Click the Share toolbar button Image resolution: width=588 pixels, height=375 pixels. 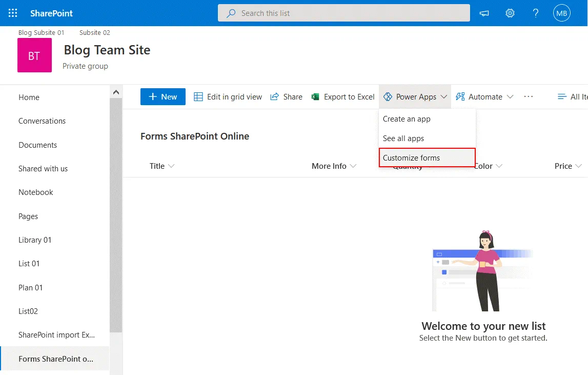286,97
